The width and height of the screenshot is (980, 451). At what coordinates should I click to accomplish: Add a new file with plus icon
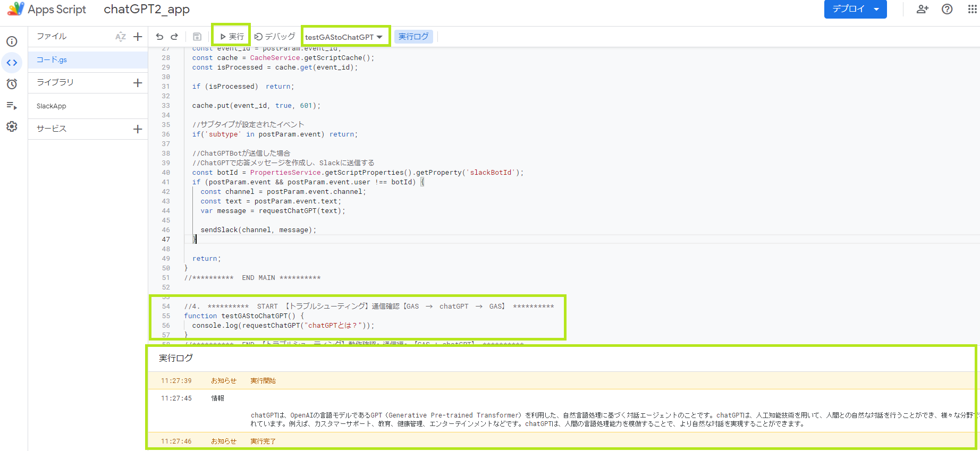138,37
